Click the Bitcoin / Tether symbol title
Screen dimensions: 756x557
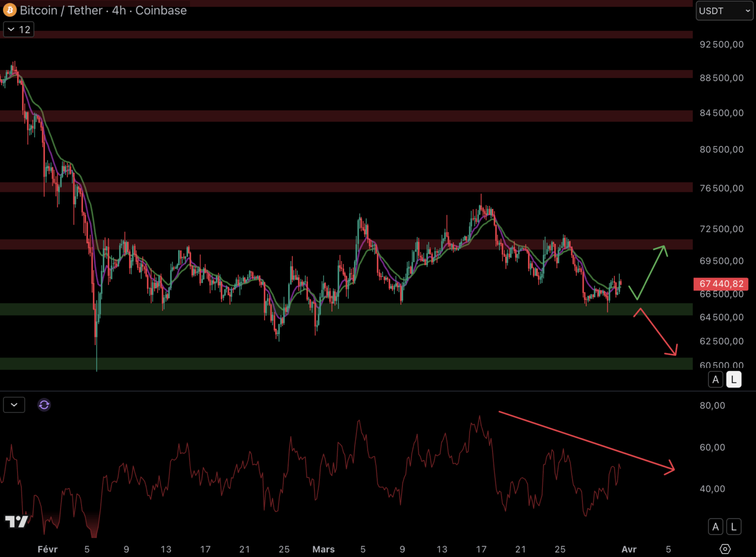point(103,10)
